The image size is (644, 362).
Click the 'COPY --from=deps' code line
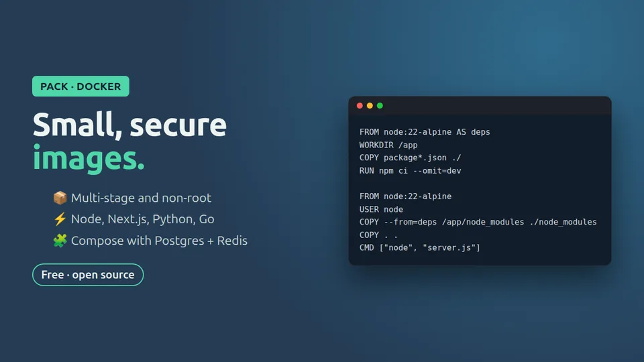pyautogui.click(x=478, y=222)
